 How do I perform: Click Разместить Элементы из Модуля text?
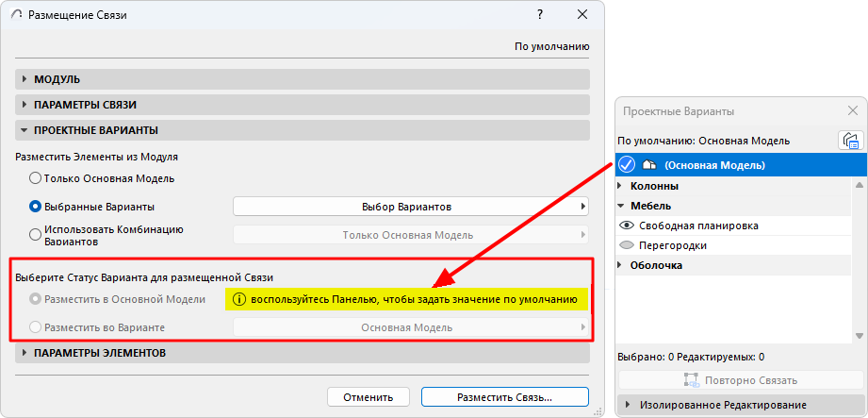96,157
